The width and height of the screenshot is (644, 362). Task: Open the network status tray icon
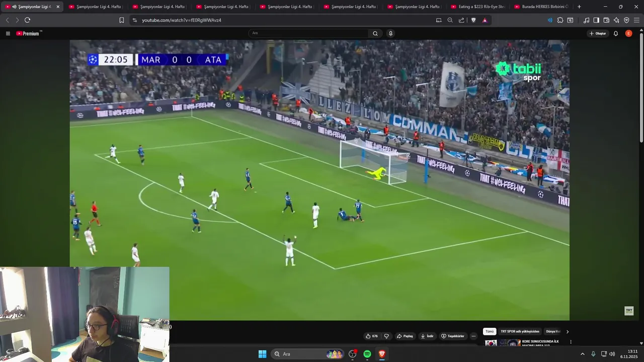point(604,354)
